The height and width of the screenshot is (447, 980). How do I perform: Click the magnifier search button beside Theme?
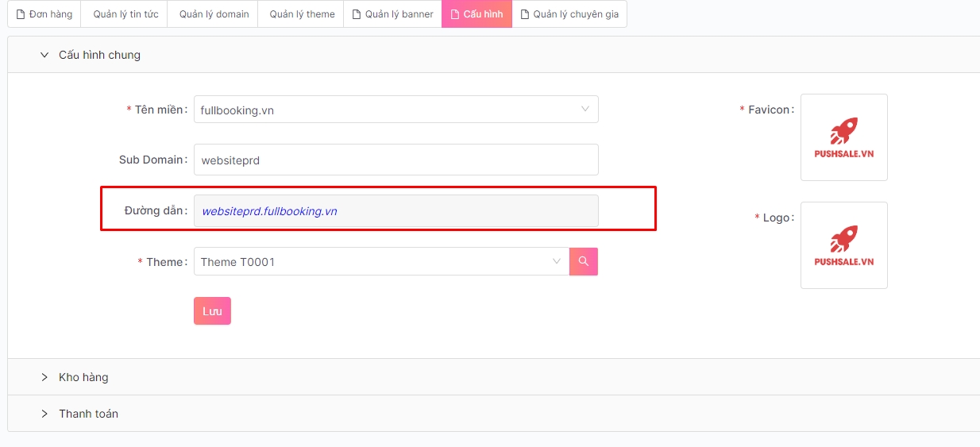point(583,261)
